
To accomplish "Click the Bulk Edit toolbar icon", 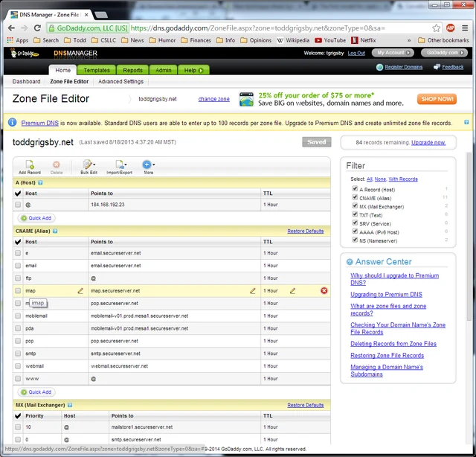I will [x=89, y=167].
